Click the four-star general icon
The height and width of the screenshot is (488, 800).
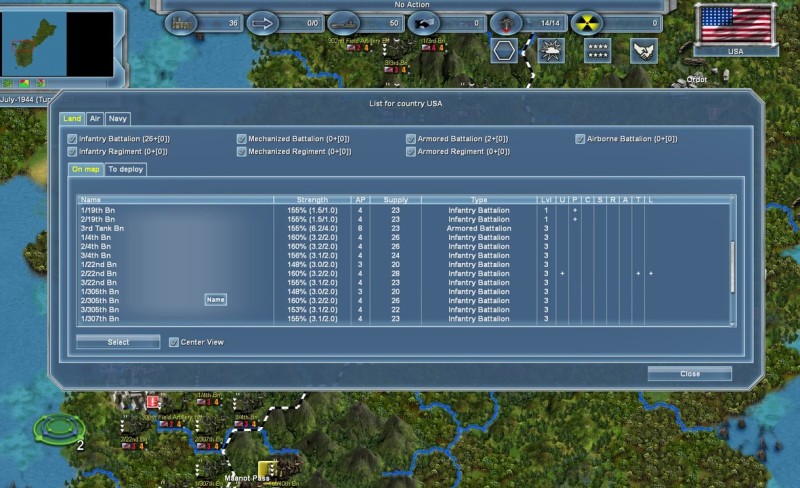point(598,50)
